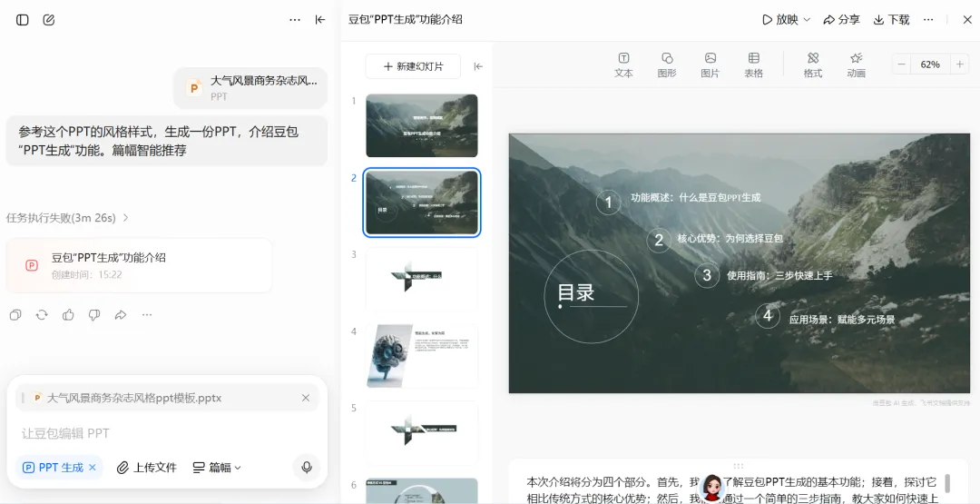Increase zoom with plus button
Screen dimensions: 980x504
pyautogui.click(x=959, y=64)
